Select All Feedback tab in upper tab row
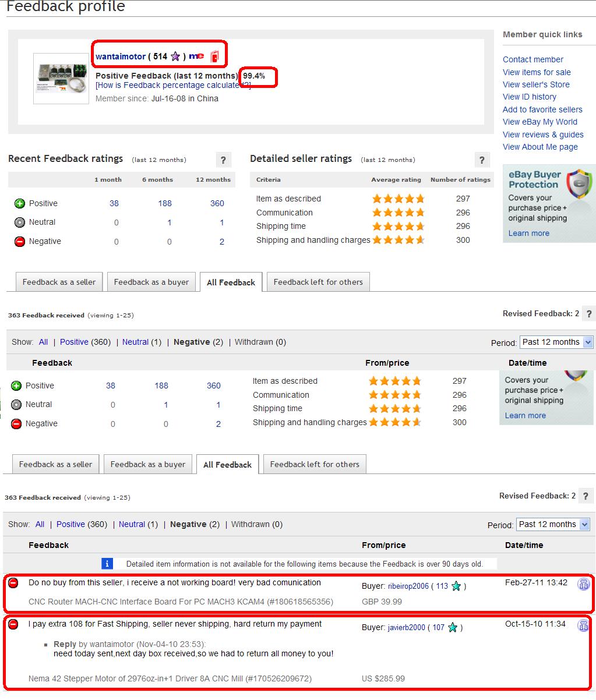Screen dimensions: 596x700 pyautogui.click(x=231, y=282)
